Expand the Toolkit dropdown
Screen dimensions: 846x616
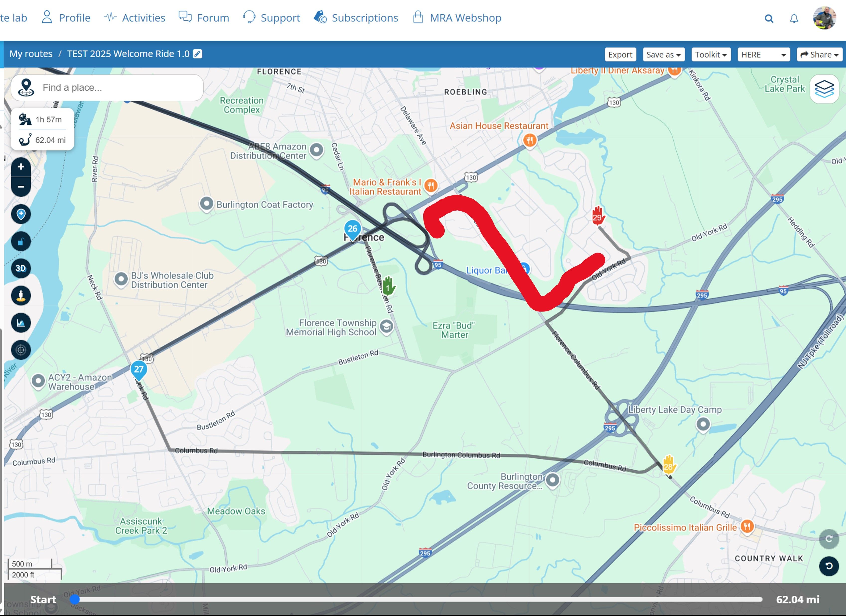710,55
